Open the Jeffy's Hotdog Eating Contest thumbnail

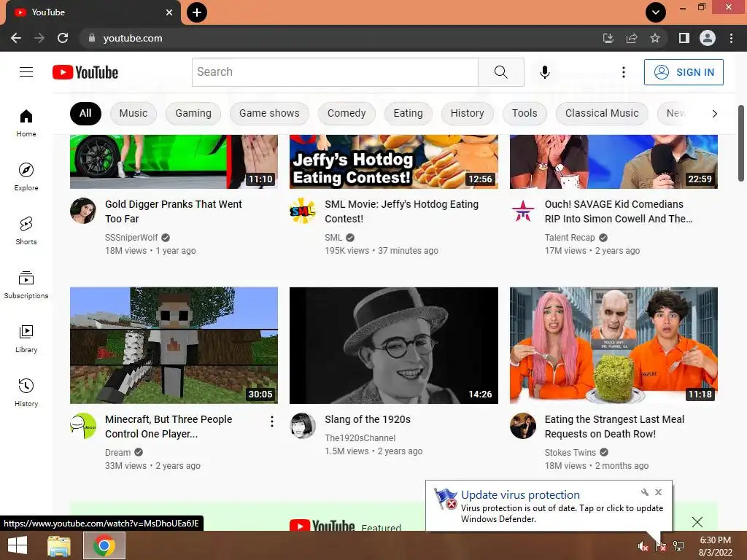pos(393,162)
